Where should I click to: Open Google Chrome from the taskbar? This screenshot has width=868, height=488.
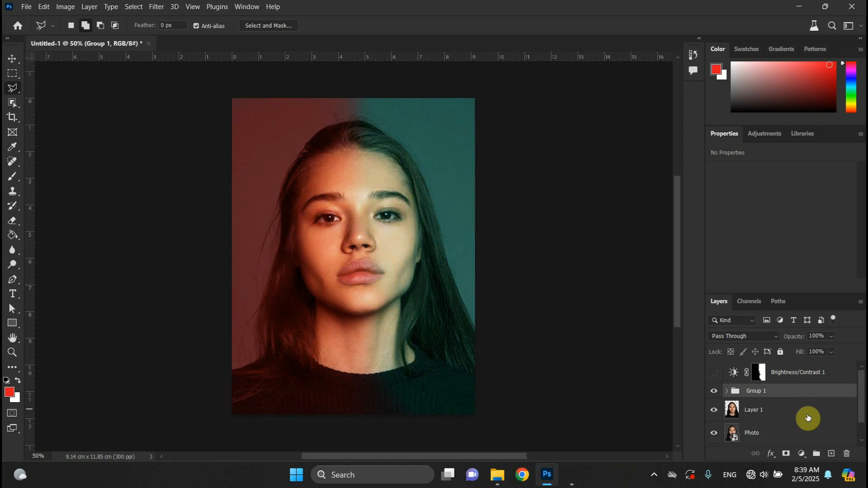(522, 474)
